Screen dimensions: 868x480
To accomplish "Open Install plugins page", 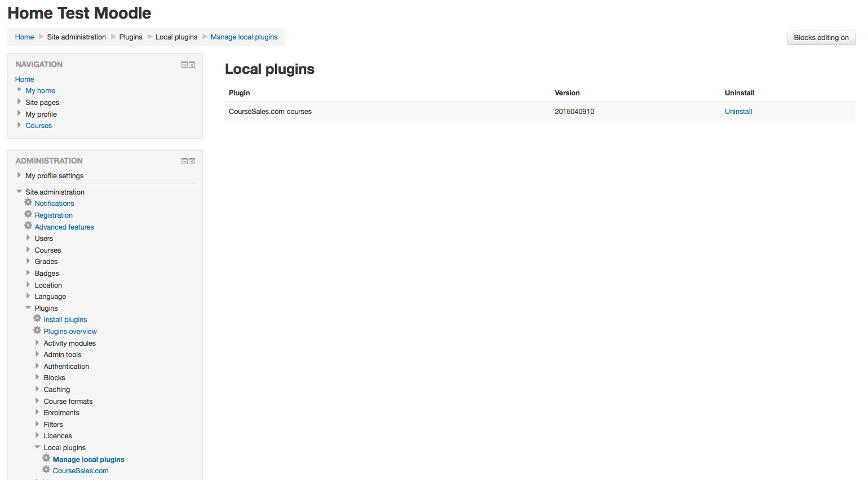I will click(65, 320).
